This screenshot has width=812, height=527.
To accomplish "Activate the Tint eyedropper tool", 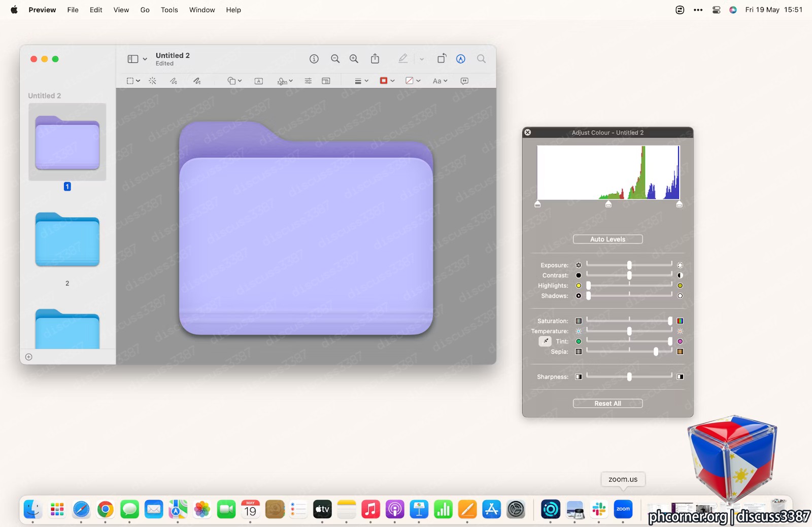I will (x=545, y=341).
